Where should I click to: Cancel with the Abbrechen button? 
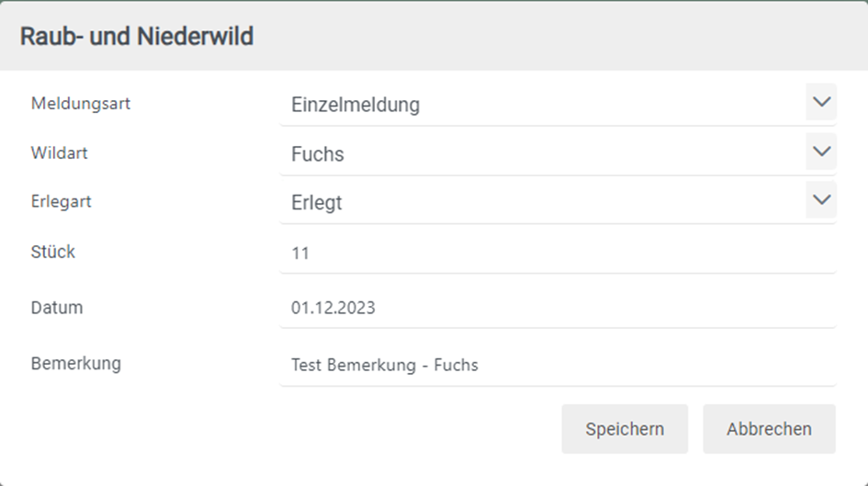[x=769, y=429]
